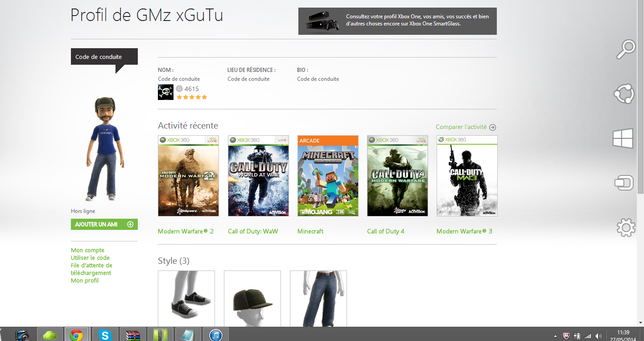
Task: Click the Windows Start charm icon
Action: coord(623,138)
